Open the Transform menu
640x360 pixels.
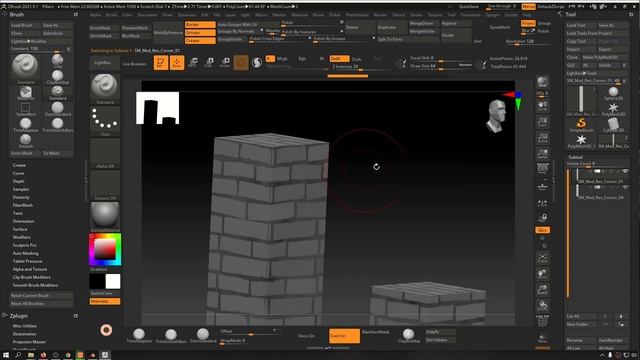click(x=470, y=15)
